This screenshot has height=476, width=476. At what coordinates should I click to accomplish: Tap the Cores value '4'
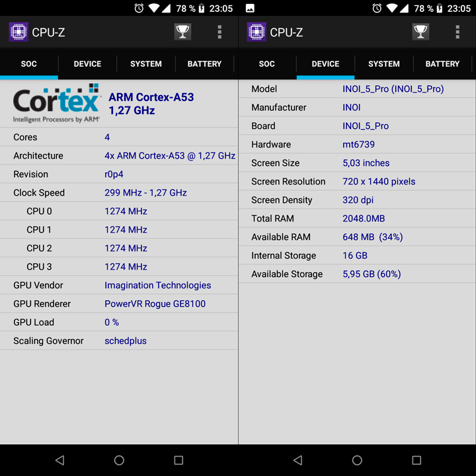(107, 138)
